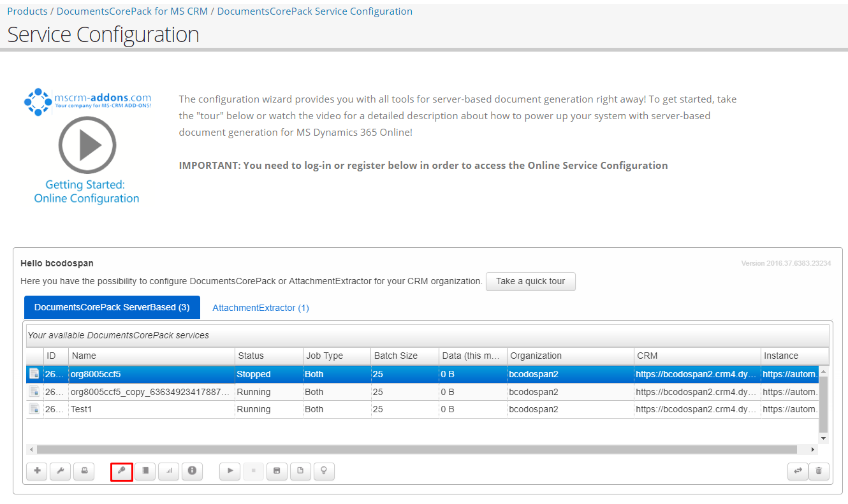Click the key icon button

click(121, 471)
